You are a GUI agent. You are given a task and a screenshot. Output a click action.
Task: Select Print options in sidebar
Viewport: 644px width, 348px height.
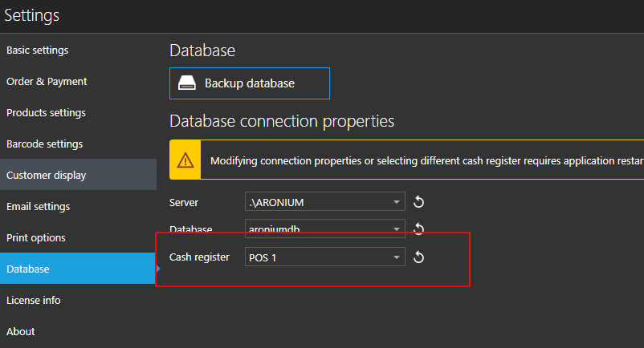[x=36, y=237]
